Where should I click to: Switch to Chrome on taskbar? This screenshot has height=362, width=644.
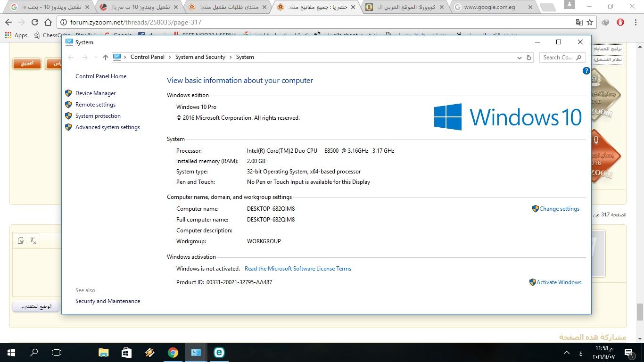pyautogui.click(x=173, y=352)
